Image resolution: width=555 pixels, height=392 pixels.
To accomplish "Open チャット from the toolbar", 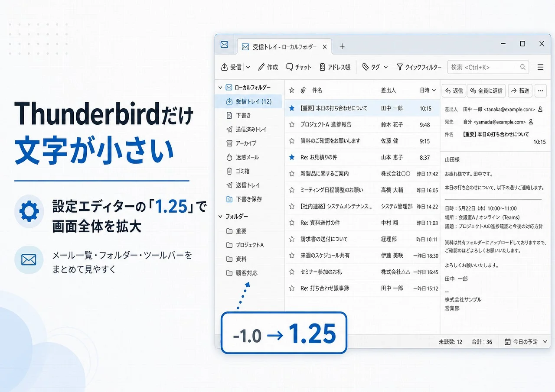I will (299, 67).
